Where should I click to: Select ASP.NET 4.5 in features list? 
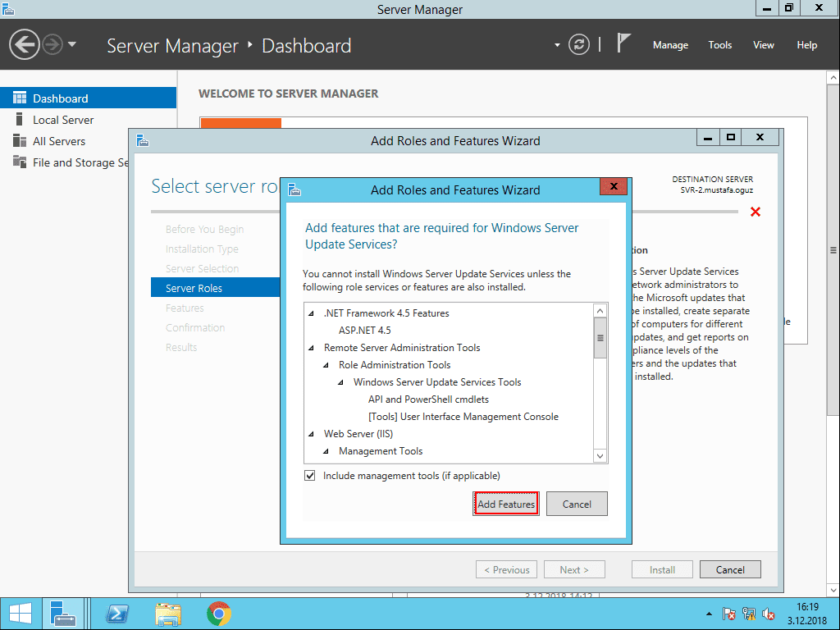[x=365, y=331]
